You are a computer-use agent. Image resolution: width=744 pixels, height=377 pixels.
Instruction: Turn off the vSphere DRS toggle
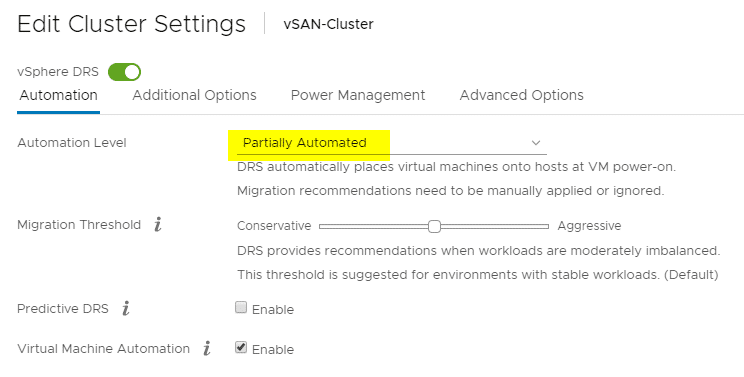[124, 72]
